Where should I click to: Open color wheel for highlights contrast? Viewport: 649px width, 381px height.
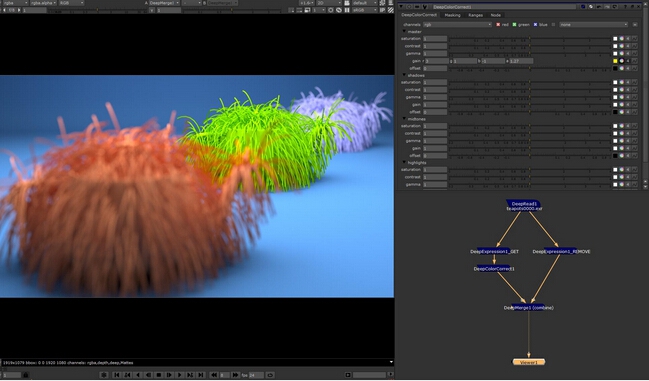622,177
